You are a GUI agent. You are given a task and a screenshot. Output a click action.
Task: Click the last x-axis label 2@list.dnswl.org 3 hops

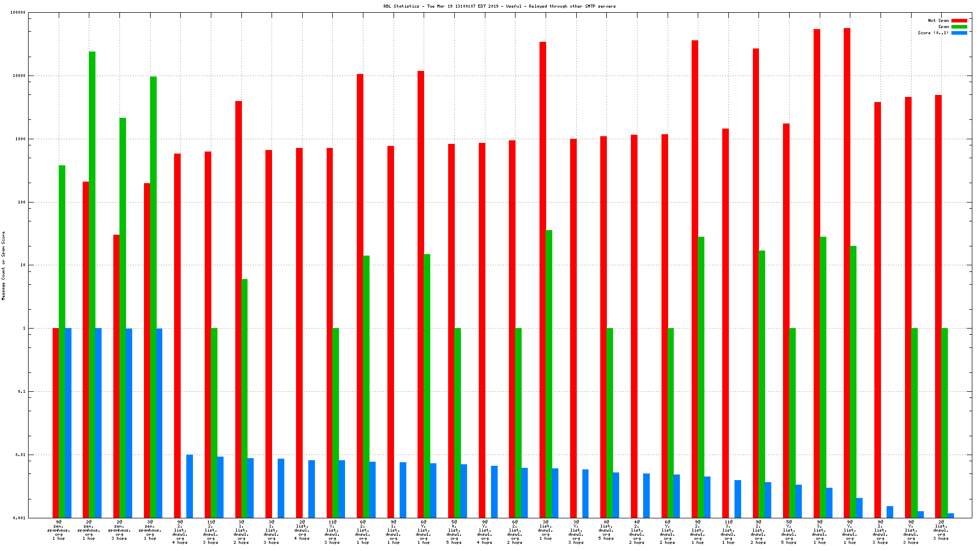coord(941,530)
